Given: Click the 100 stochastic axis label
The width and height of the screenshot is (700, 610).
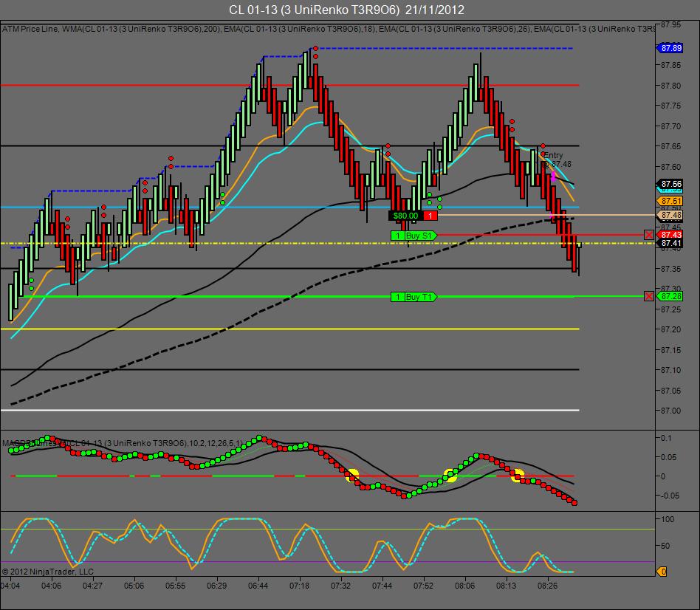Looking at the screenshot, I should coord(668,519).
